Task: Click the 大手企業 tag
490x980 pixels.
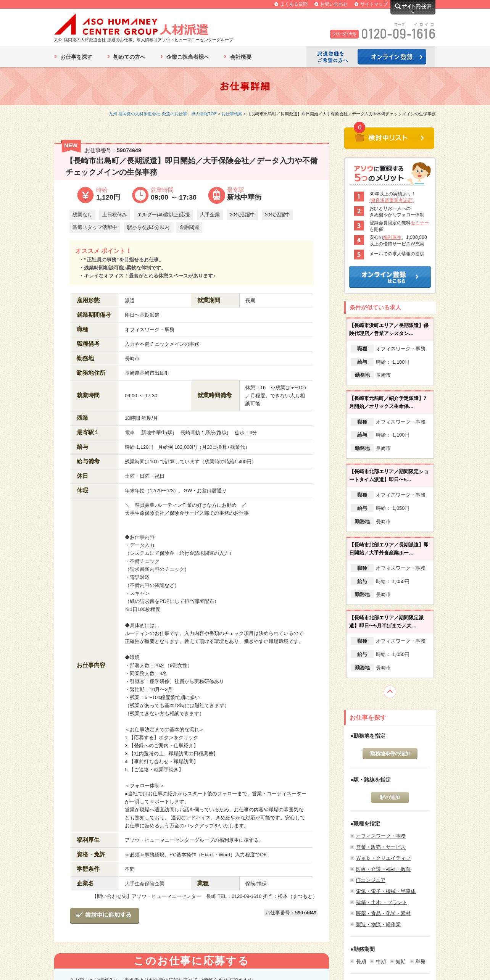Action: [x=210, y=215]
